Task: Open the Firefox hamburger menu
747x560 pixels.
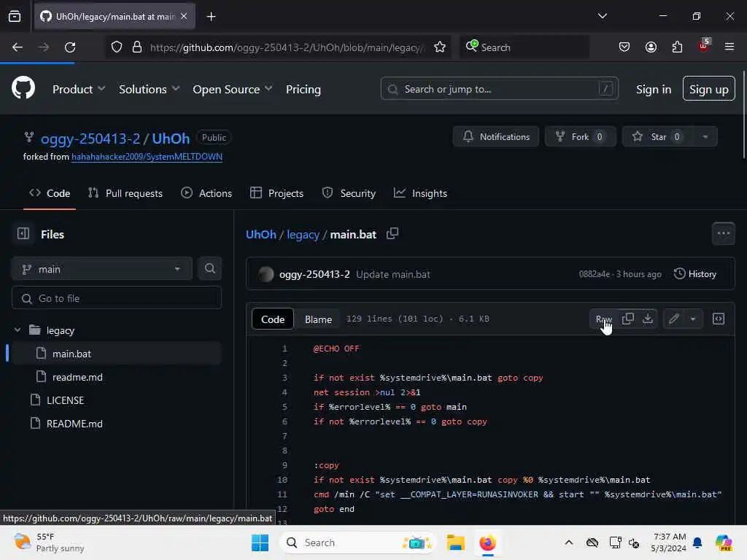Action: pyautogui.click(x=729, y=47)
